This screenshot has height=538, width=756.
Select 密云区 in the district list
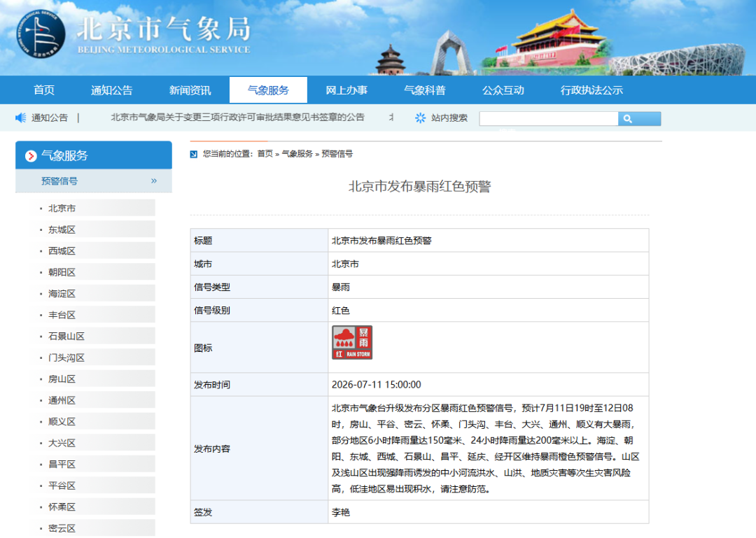click(x=62, y=528)
